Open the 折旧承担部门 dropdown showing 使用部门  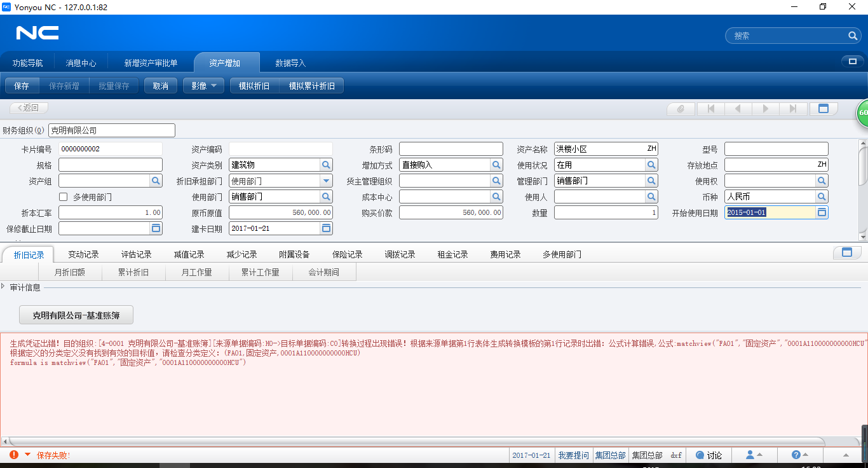[x=326, y=180]
